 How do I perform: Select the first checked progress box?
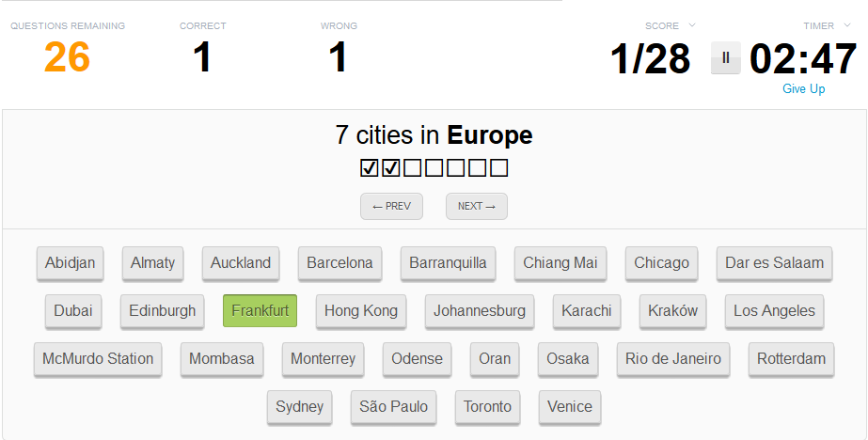(x=370, y=167)
